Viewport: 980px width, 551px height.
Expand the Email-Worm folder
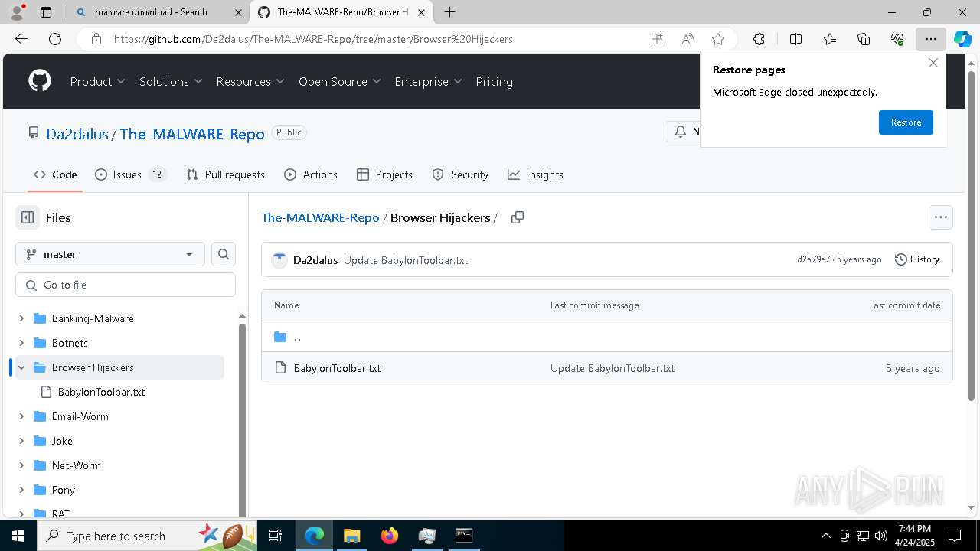point(21,416)
